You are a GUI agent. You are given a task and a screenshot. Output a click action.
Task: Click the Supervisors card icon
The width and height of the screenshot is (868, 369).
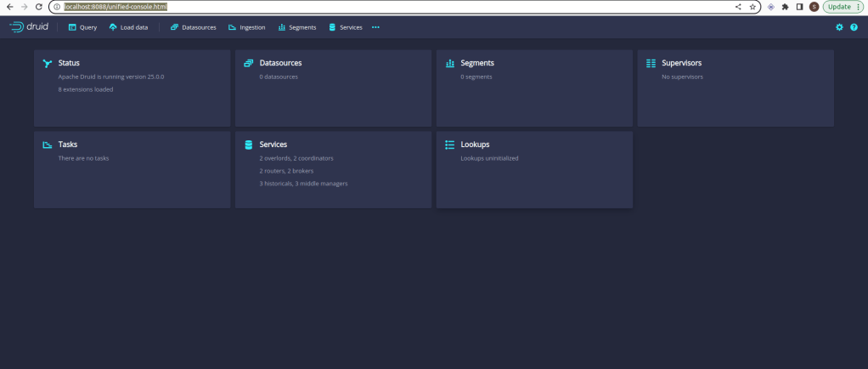pyautogui.click(x=651, y=63)
